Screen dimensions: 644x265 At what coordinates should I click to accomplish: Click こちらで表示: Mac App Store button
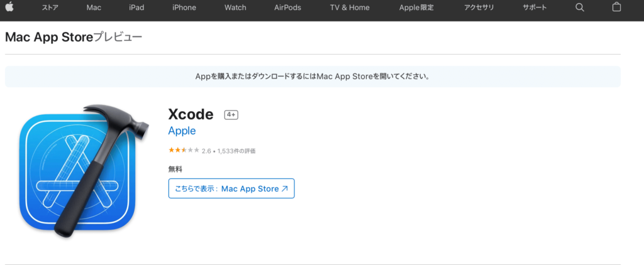tap(231, 188)
